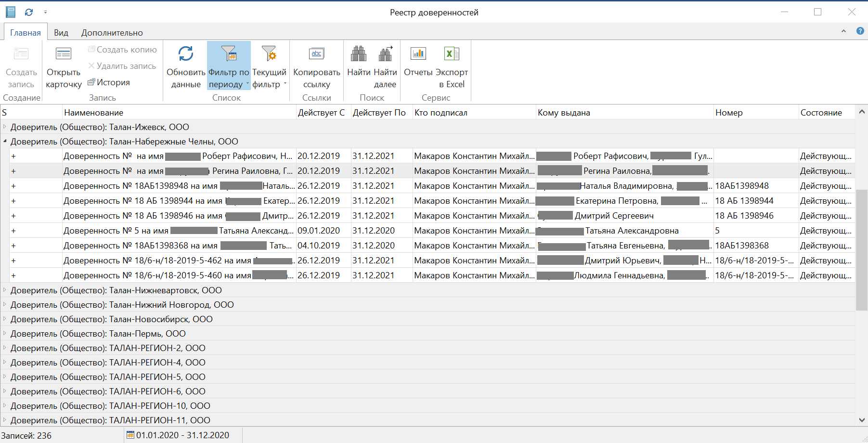The width and height of the screenshot is (868, 443).
Task: Click the application book icon in title bar
Action: pos(11,12)
